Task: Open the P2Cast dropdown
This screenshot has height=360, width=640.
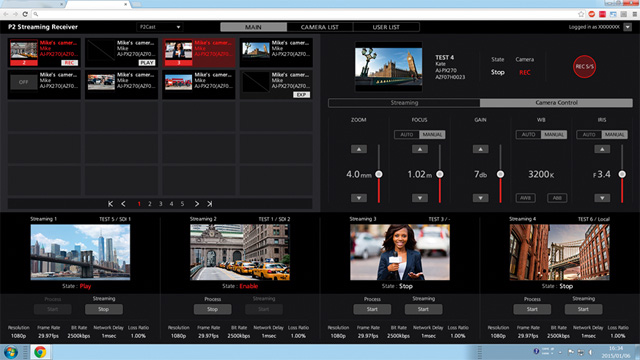Action: point(160,27)
